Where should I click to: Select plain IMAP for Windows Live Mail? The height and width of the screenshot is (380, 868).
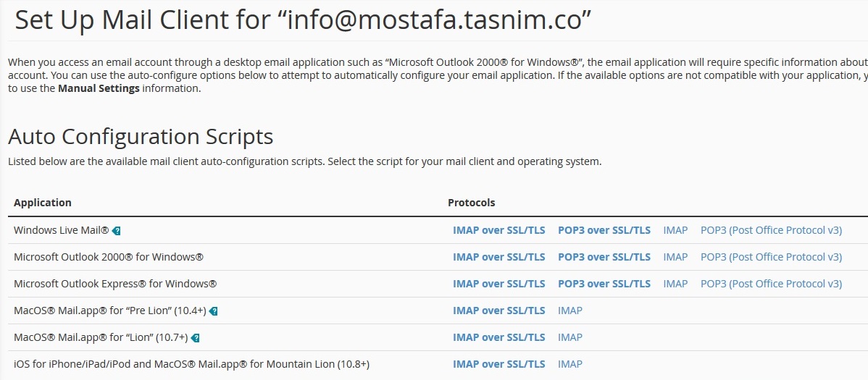[x=675, y=230]
